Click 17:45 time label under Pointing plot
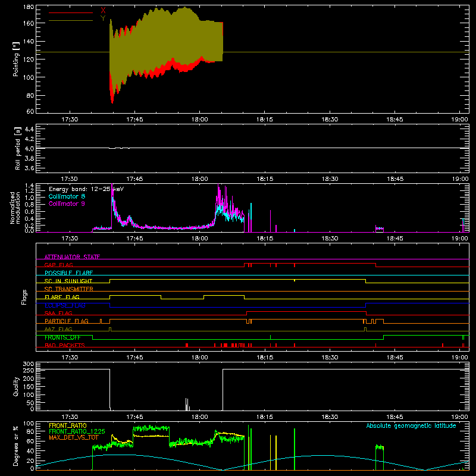Screen dimensions: 476x476 134,120
